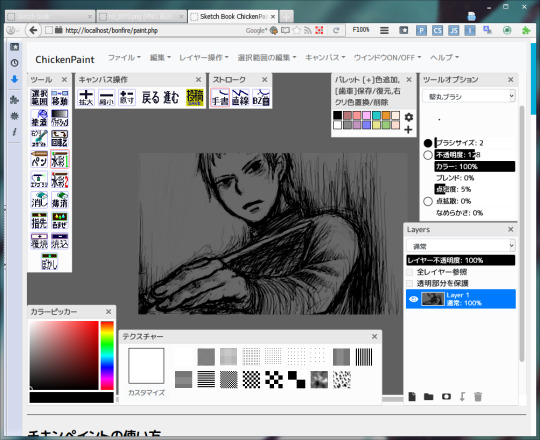The image size is (540, 440).
Task: Click new layer icon in Layers panel
Action: click(412, 397)
